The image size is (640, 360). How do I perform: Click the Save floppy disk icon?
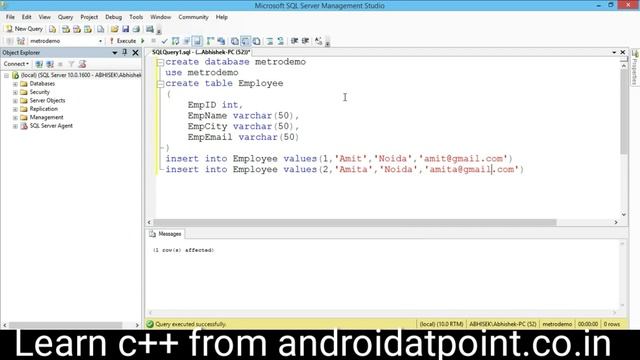pos(125,29)
